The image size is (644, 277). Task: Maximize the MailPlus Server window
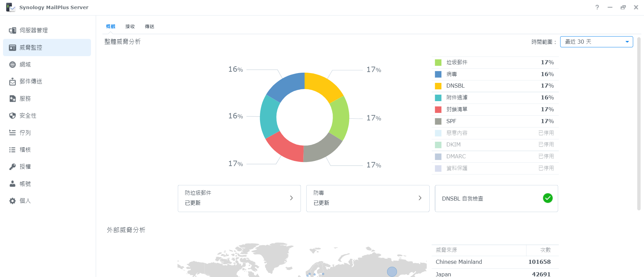coord(623,7)
